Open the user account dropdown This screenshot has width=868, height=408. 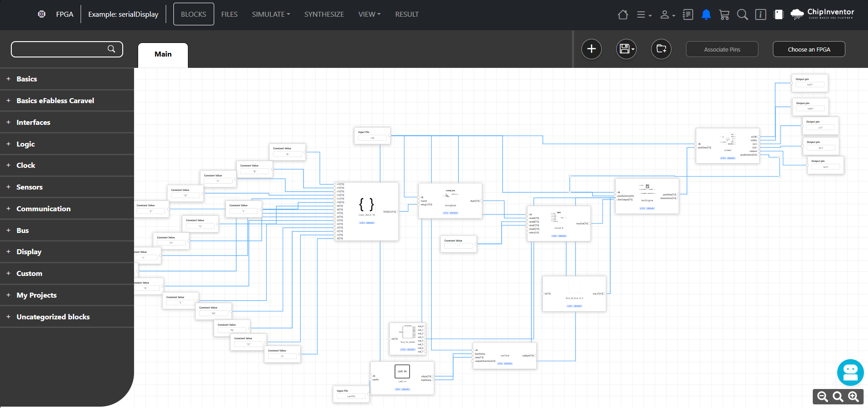tap(667, 14)
